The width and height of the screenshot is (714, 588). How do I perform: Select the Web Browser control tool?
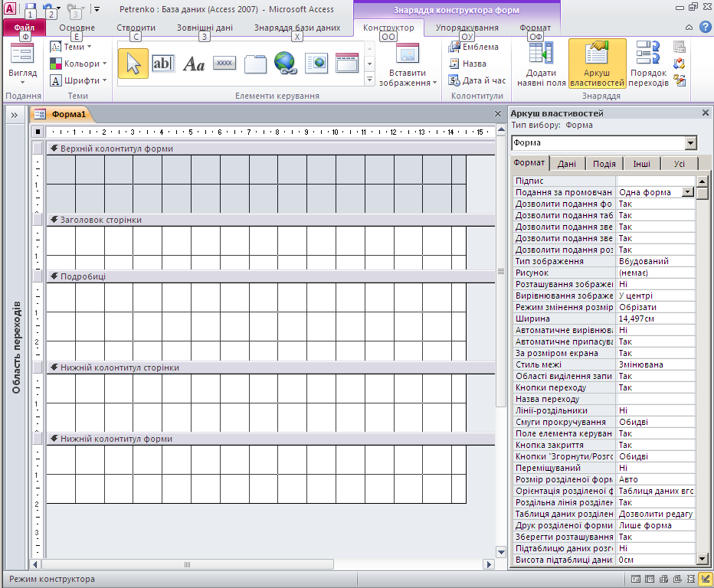click(316, 64)
